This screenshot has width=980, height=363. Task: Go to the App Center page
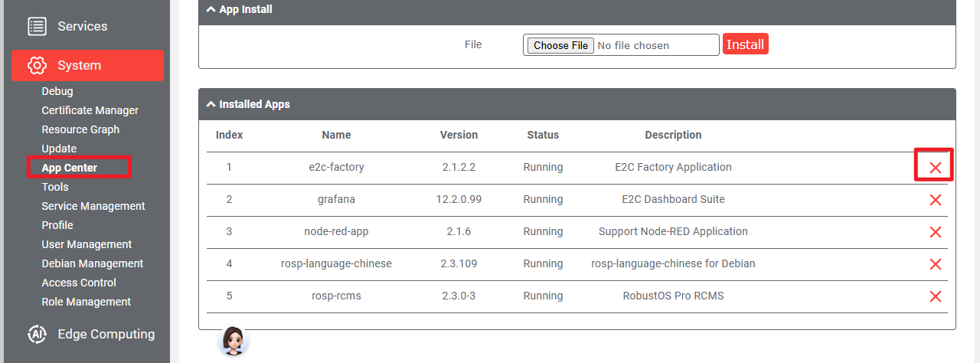point(70,168)
